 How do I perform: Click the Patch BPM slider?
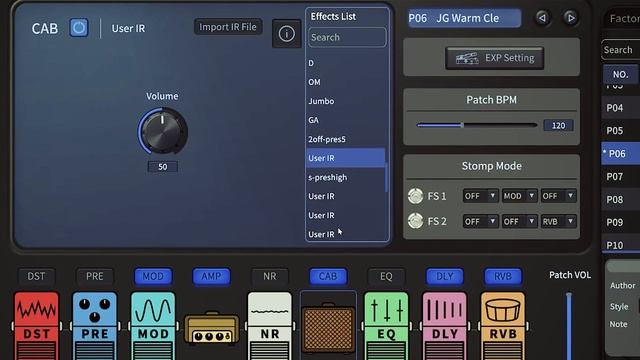tap(476, 125)
